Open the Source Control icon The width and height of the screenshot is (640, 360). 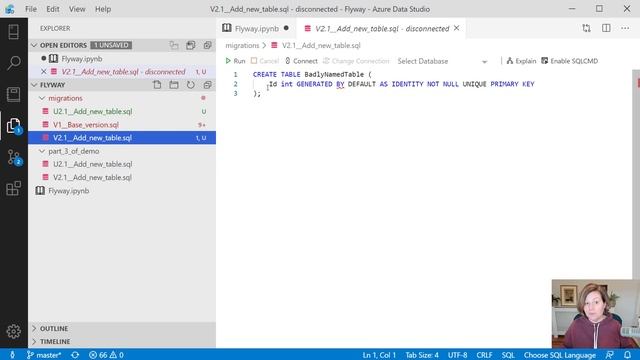(13, 157)
